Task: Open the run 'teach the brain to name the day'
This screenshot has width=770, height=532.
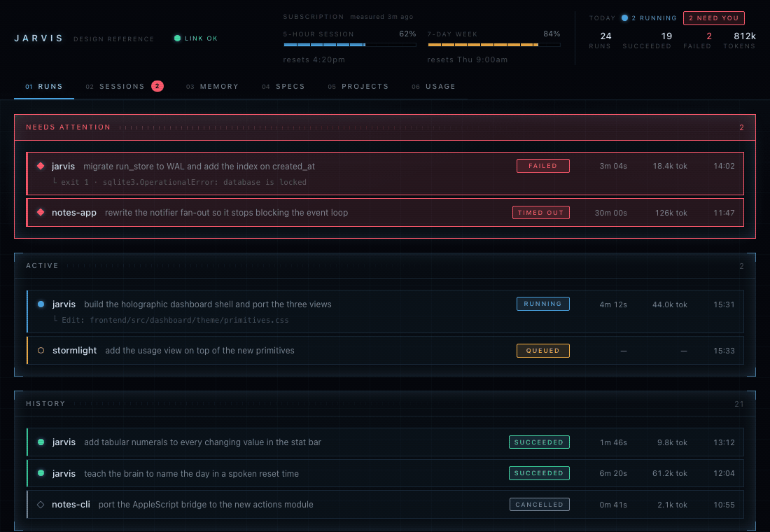Action: (385, 473)
